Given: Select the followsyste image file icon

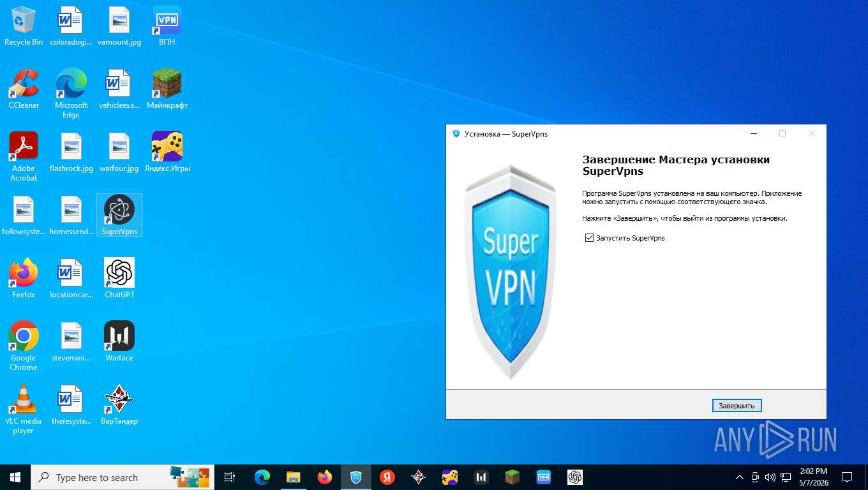Looking at the screenshot, I should coord(24,215).
